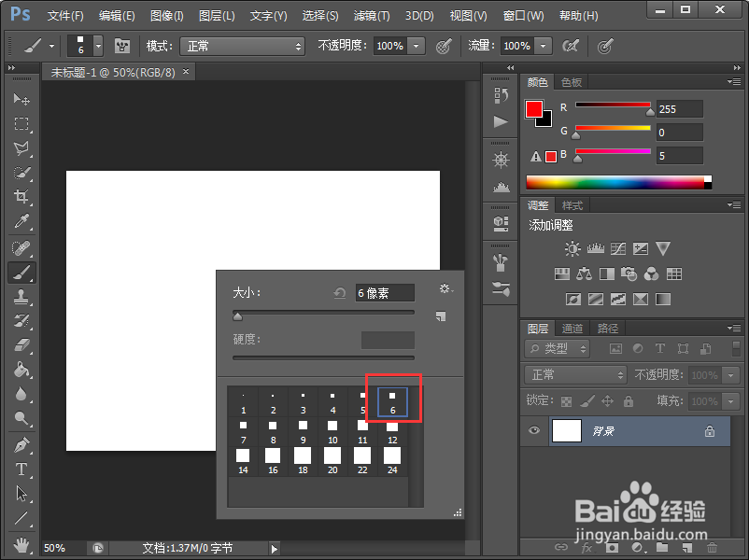Switch to the 通道 tab
The width and height of the screenshot is (749, 560).
click(x=571, y=328)
